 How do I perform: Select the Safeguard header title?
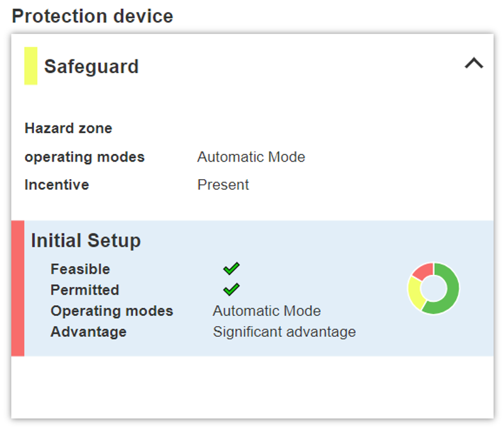(x=91, y=66)
